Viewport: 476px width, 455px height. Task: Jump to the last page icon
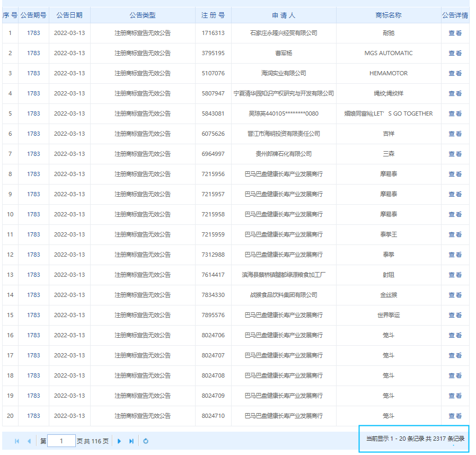point(131,441)
